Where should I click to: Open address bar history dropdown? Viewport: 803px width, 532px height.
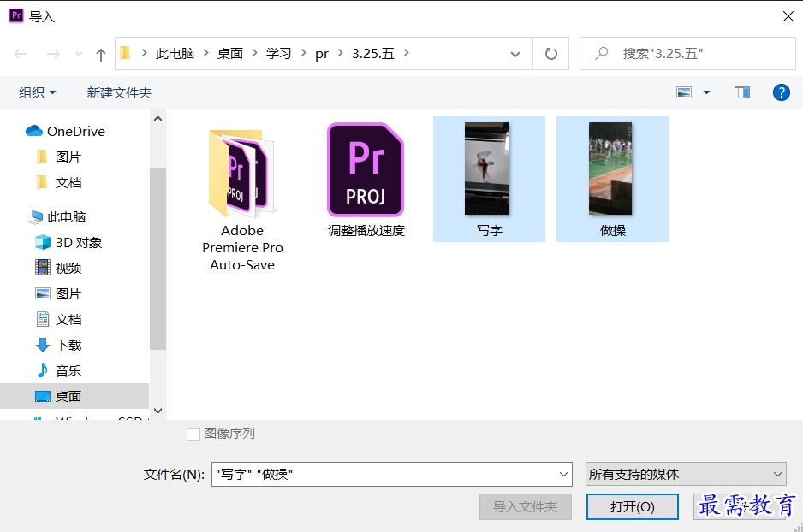pyautogui.click(x=515, y=54)
